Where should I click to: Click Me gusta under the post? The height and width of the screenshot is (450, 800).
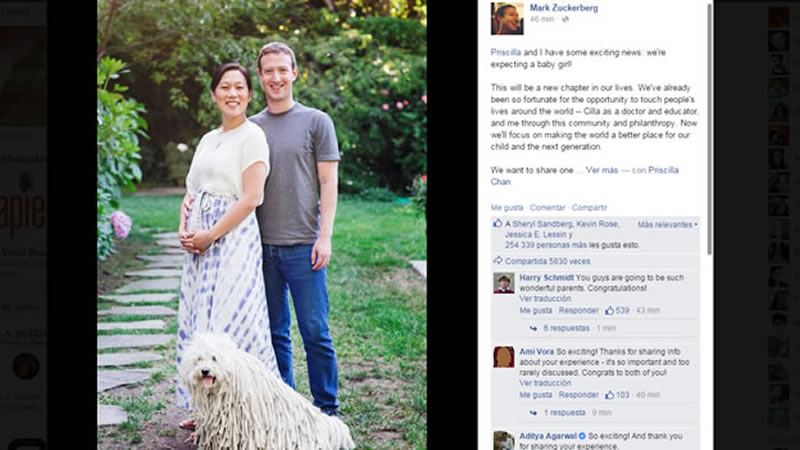507,208
